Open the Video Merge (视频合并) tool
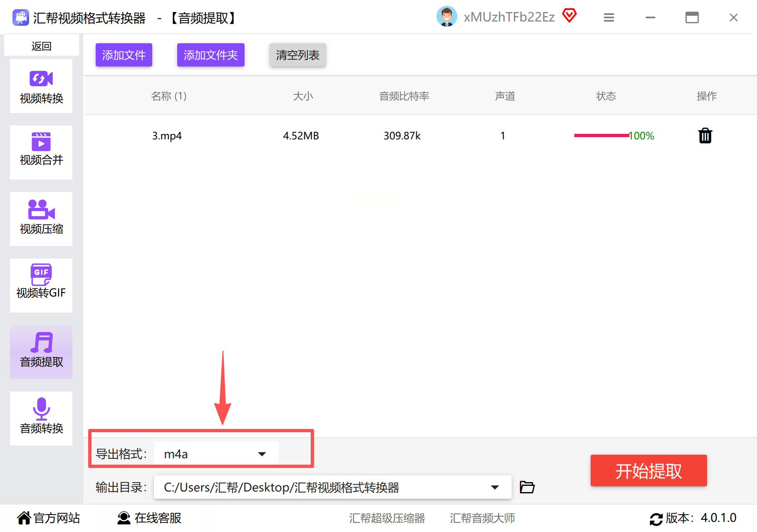 [41, 153]
